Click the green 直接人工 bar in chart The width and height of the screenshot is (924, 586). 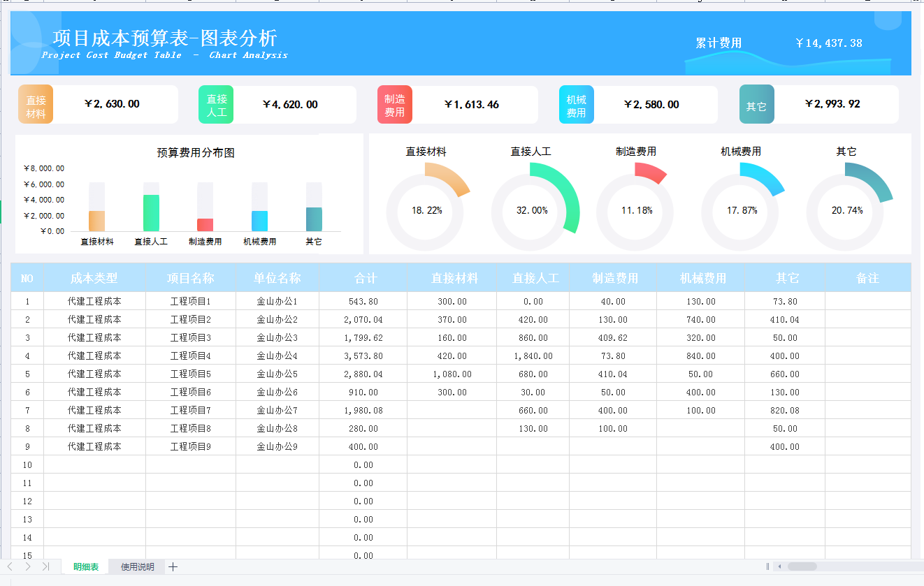coord(151,213)
